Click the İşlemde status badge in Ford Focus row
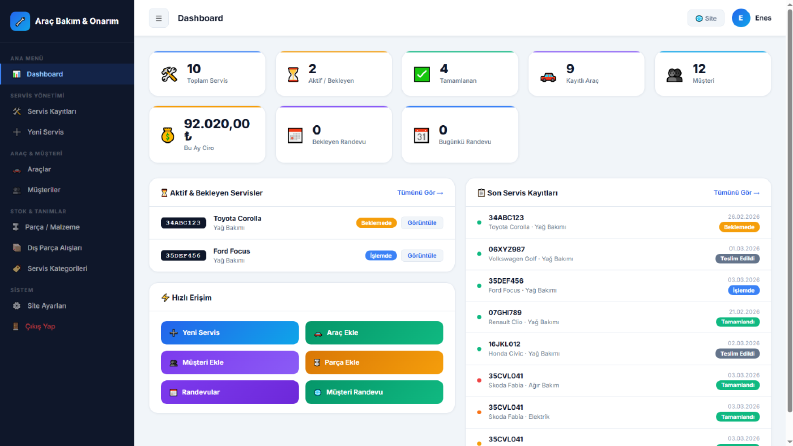The image size is (793, 446). click(x=381, y=256)
